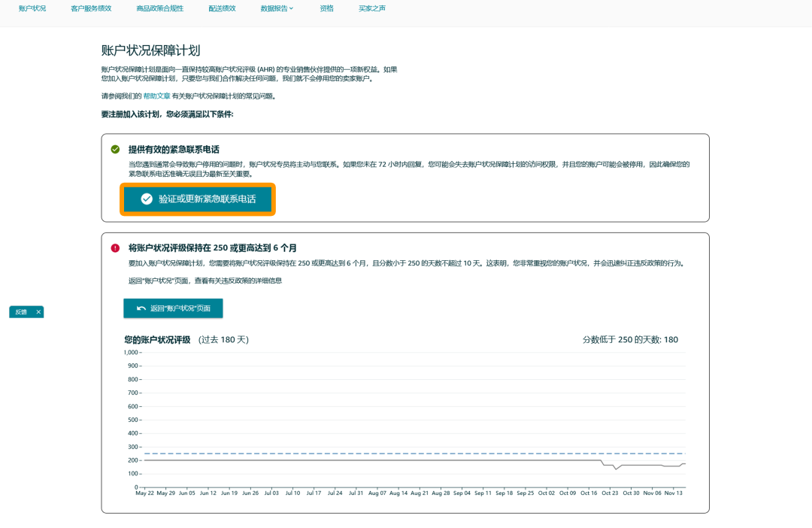Click the 返回"账户状况"页面 button
Image resolution: width=812 pixels, height=528 pixels.
[173, 308]
